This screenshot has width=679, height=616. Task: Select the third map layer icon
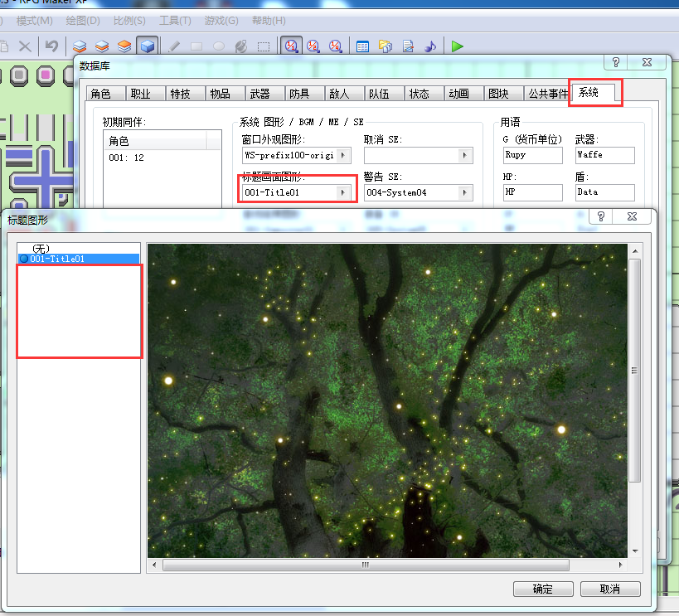pos(124,46)
